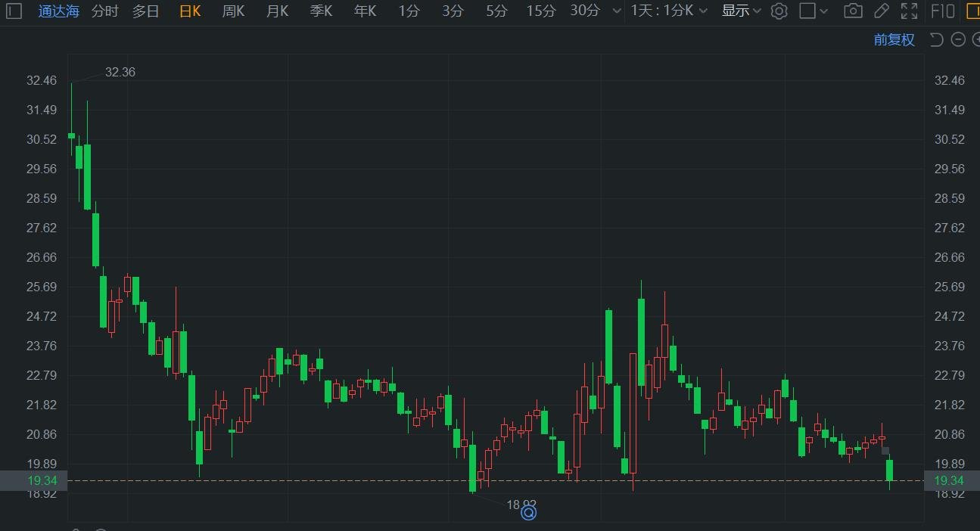Switch to the 30分 thirty-minute chart
The width and height of the screenshot is (980, 531).
585,11
